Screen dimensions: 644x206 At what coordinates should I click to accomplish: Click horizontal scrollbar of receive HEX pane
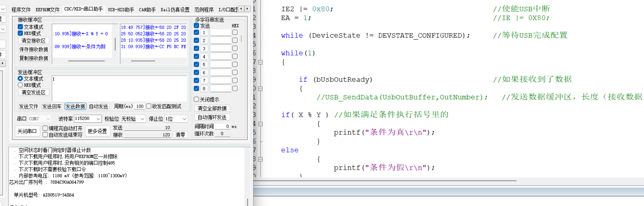pos(143,61)
